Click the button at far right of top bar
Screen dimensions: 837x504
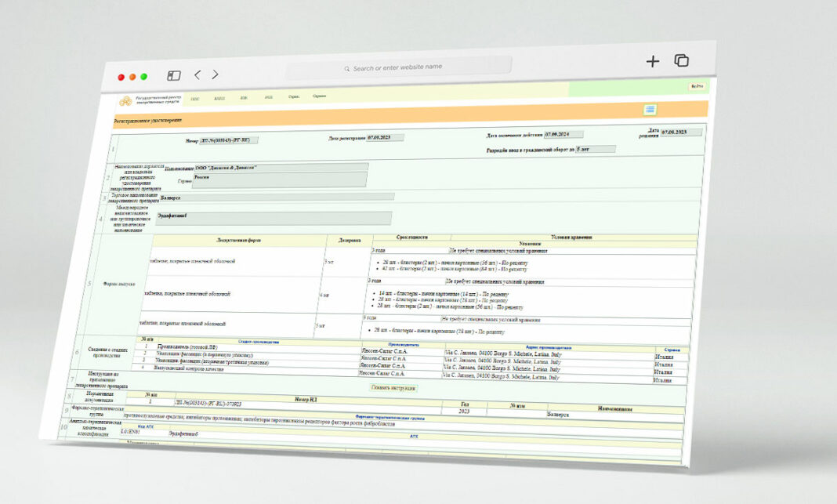tap(695, 86)
